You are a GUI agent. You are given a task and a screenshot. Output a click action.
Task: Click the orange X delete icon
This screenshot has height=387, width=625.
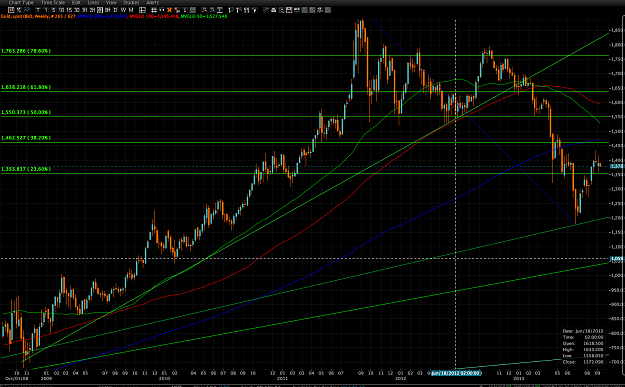169,10
